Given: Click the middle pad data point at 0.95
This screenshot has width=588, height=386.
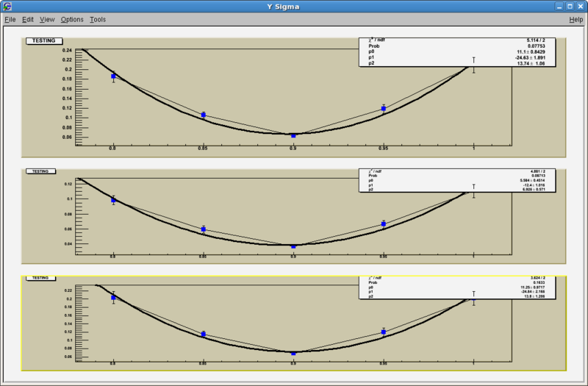Looking at the screenshot, I should point(383,224).
